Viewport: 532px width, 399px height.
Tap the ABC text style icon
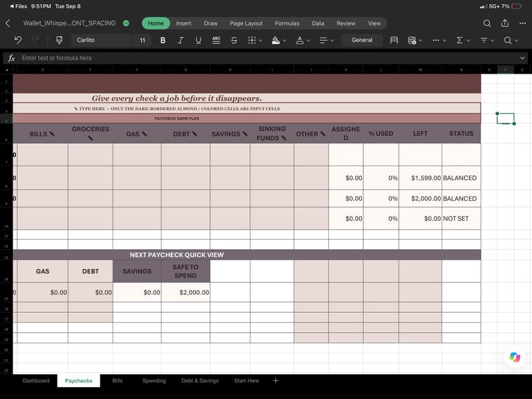(x=216, y=40)
